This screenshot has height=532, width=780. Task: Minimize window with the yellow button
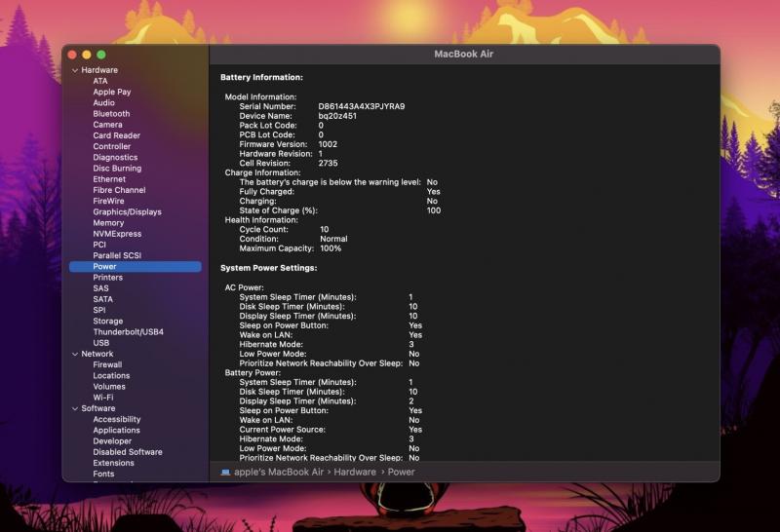click(87, 55)
